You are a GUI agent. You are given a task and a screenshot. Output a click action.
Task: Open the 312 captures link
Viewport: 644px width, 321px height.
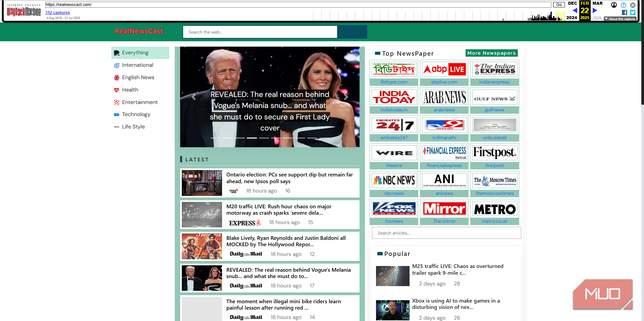tap(57, 13)
